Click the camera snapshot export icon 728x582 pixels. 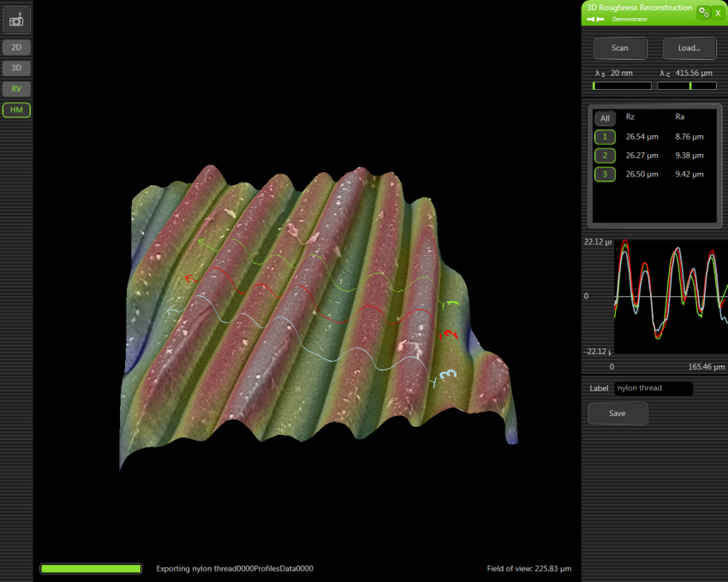pyautogui.click(x=16, y=18)
